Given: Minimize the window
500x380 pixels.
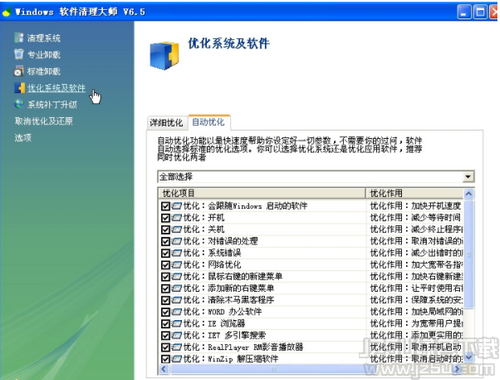Looking at the screenshot, I should [x=464, y=12].
